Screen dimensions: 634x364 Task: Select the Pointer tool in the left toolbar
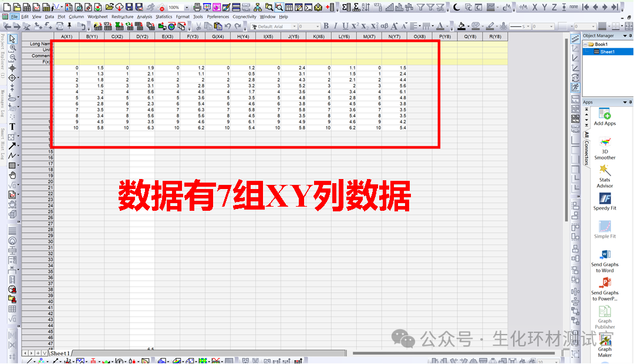[12, 38]
